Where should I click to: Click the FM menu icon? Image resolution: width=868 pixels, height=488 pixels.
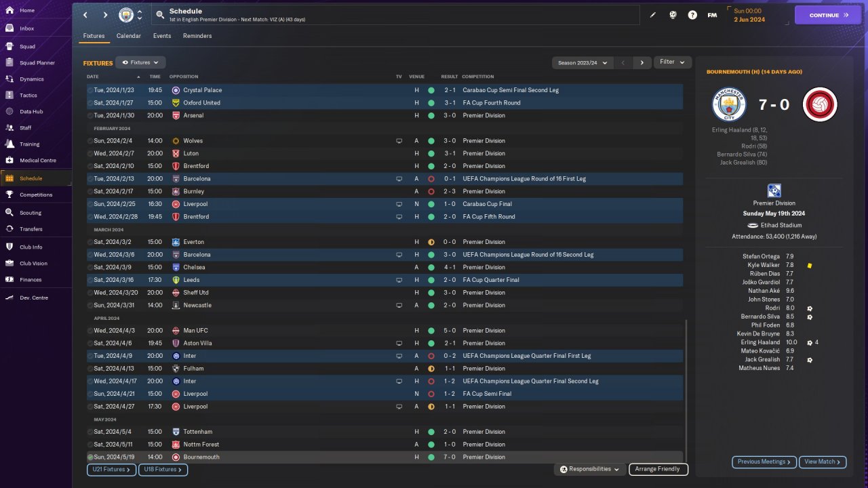[712, 15]
